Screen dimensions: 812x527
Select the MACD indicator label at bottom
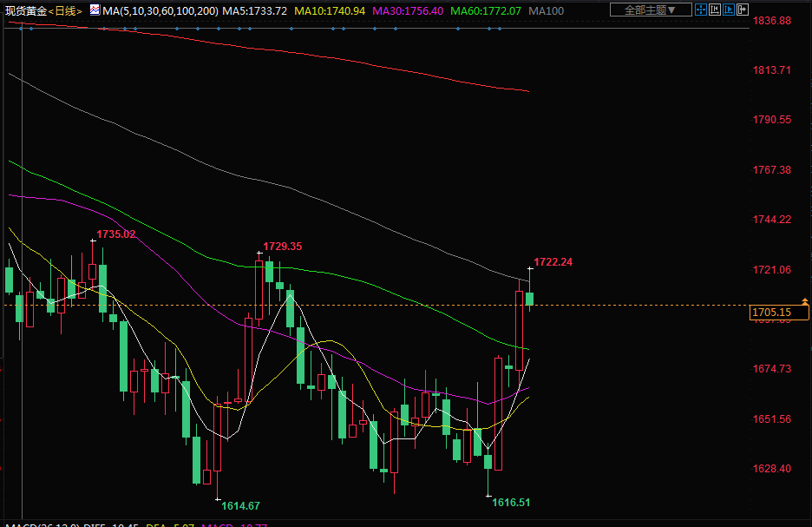click(x=35, y=524)
